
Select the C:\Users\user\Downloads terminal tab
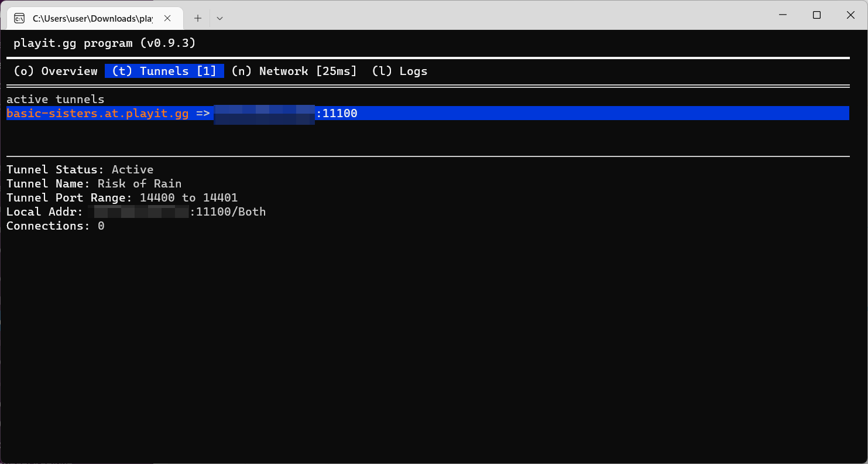tap(94, 18)
